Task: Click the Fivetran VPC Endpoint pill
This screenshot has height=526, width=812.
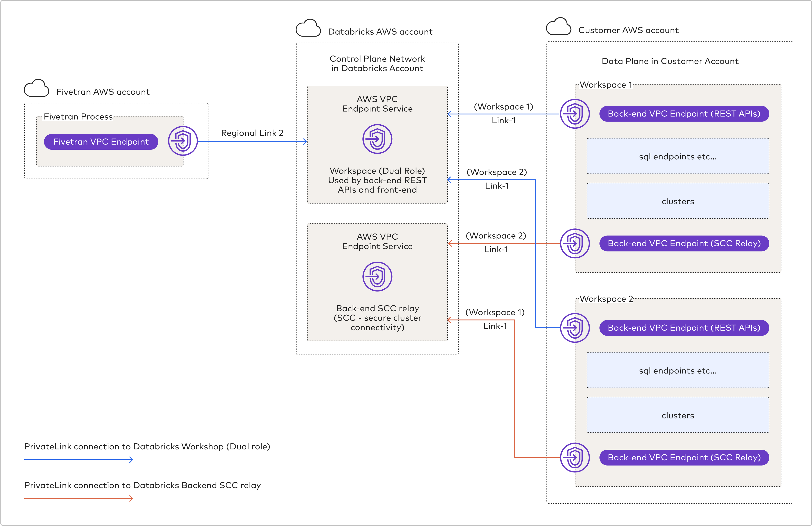Action: coord(101,142)
